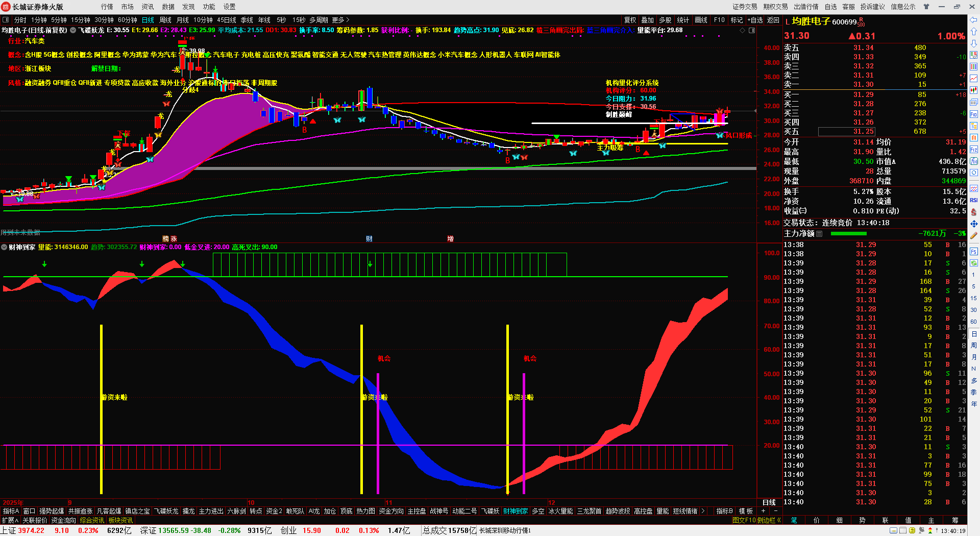Click the back arrow icon in right sidebar
Viewport: 980px width, 536px height.
[974, 20]
